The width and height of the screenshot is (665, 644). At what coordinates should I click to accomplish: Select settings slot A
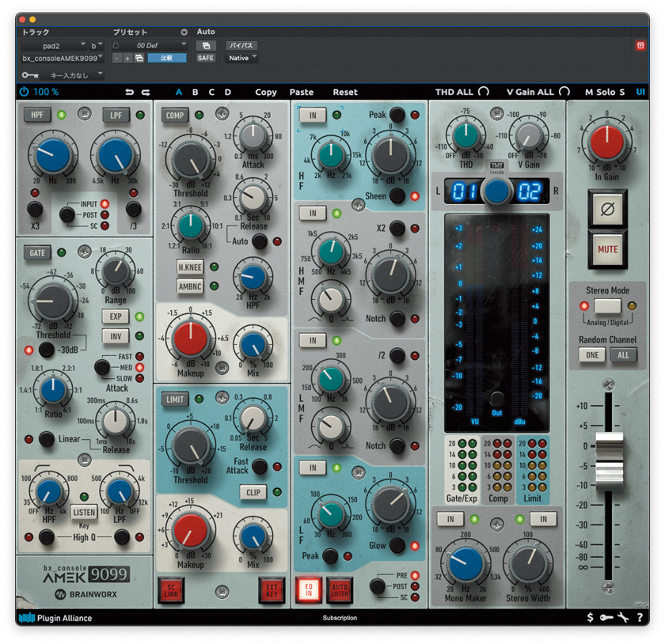179,92
